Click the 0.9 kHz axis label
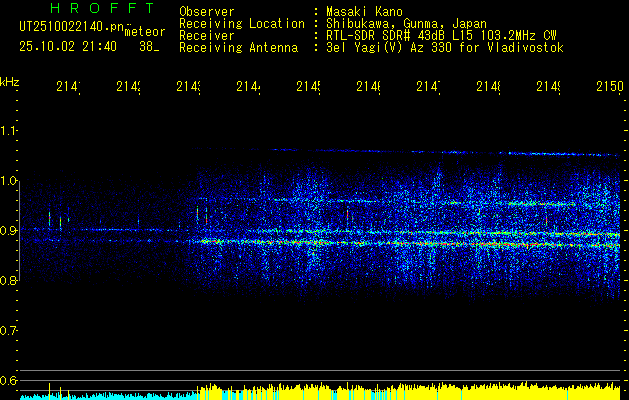Screen dimensions: 629x400 click(8, 230)
